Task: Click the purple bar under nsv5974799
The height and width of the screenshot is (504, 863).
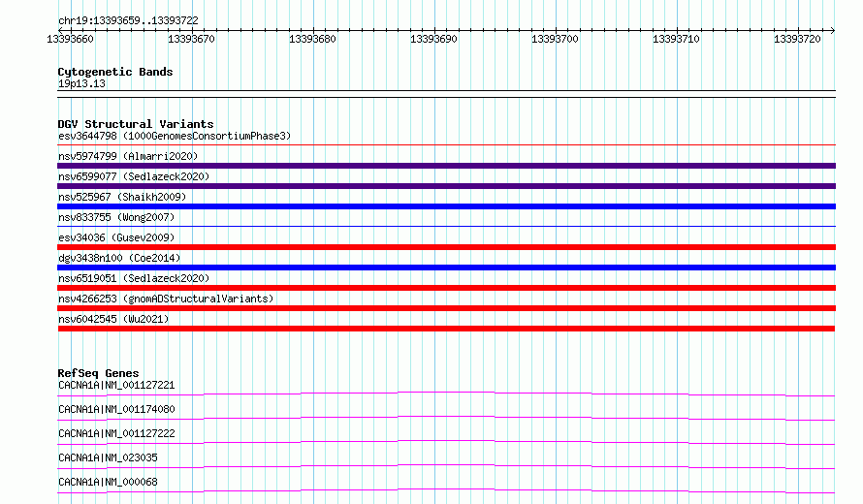Action: (x=446, y=166)
